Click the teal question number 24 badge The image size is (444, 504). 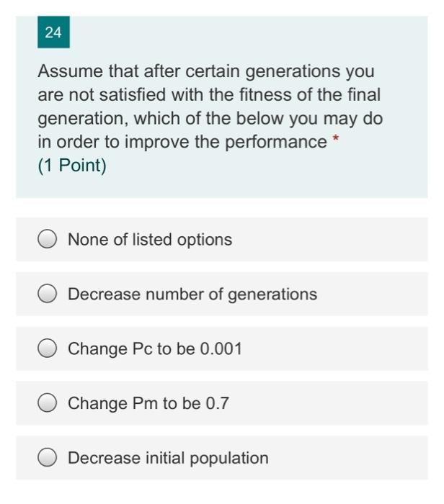click(53, 32)
